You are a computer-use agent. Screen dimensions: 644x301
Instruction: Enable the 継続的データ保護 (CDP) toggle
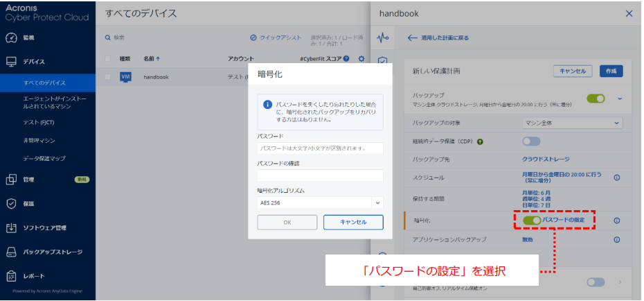pyautogui.click(x=531, y=141)
